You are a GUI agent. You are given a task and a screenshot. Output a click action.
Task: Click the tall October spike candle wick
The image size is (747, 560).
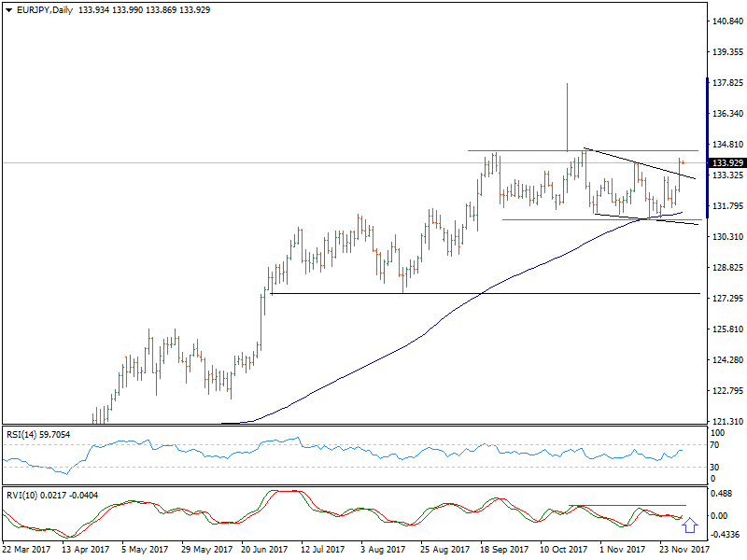[567, 112]
